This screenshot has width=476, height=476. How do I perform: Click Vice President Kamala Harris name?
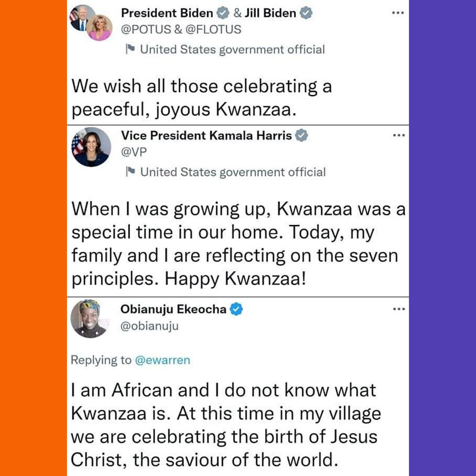click(206, 135)
